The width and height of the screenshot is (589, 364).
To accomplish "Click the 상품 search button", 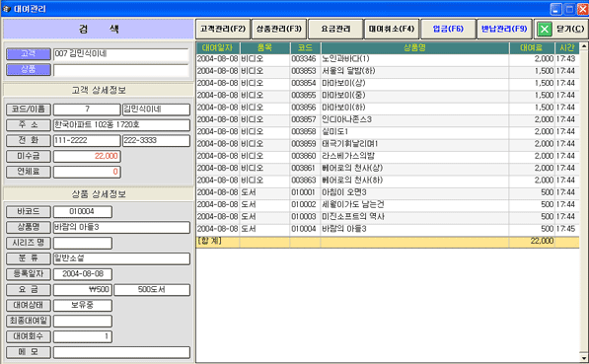I will [29, 69].
